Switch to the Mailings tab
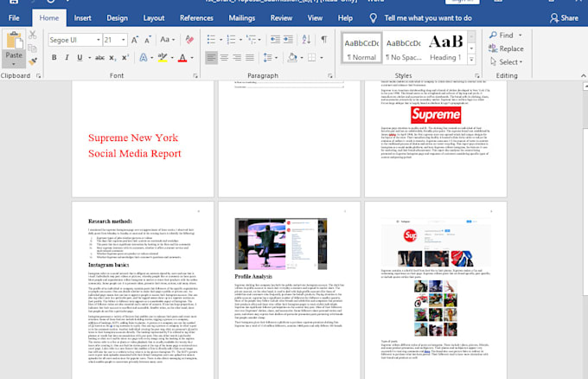This screenshot has width=588, height=379. (242, 18)
